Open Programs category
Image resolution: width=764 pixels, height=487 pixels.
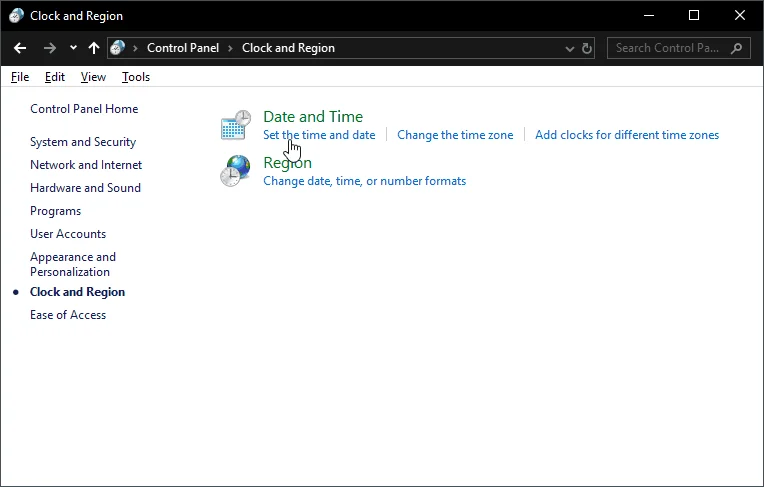coord(56,211)
